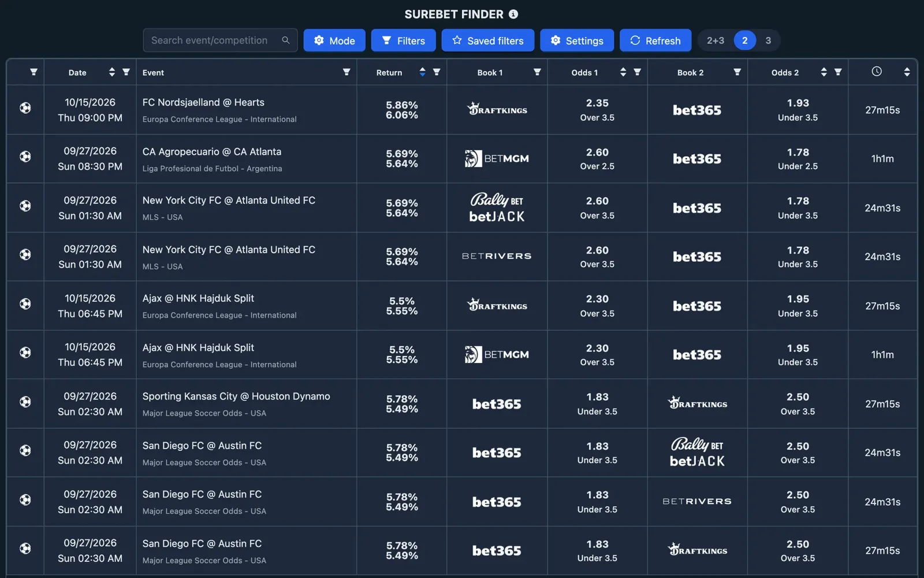Open the Date column filter funnel
924x578 pixels.
coord(126,72)
